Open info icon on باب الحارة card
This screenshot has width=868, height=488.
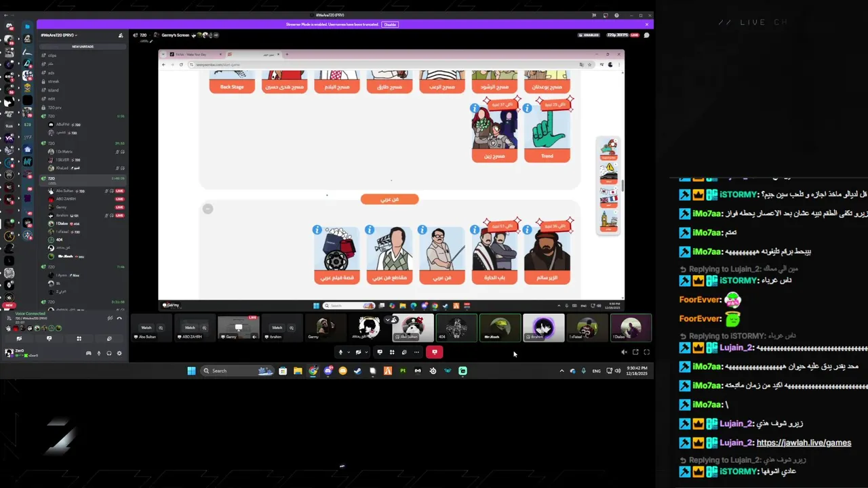(x=475, y=230)
